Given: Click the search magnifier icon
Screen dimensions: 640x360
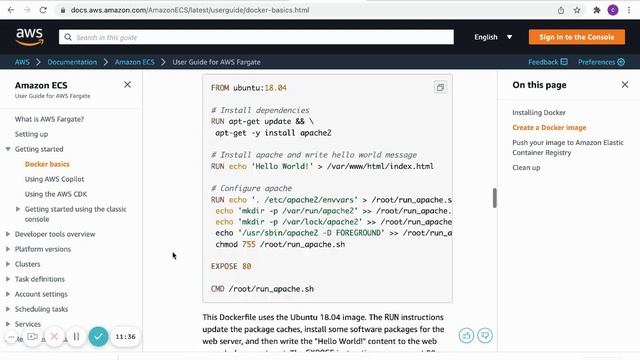Looking at the screenshot, I should [68, 37].
